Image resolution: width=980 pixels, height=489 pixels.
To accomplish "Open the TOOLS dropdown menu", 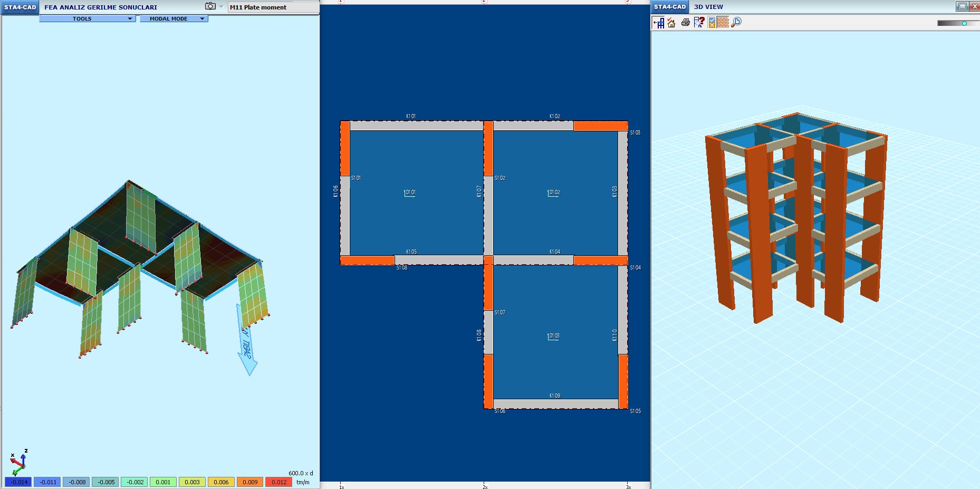I will point(88,18).
